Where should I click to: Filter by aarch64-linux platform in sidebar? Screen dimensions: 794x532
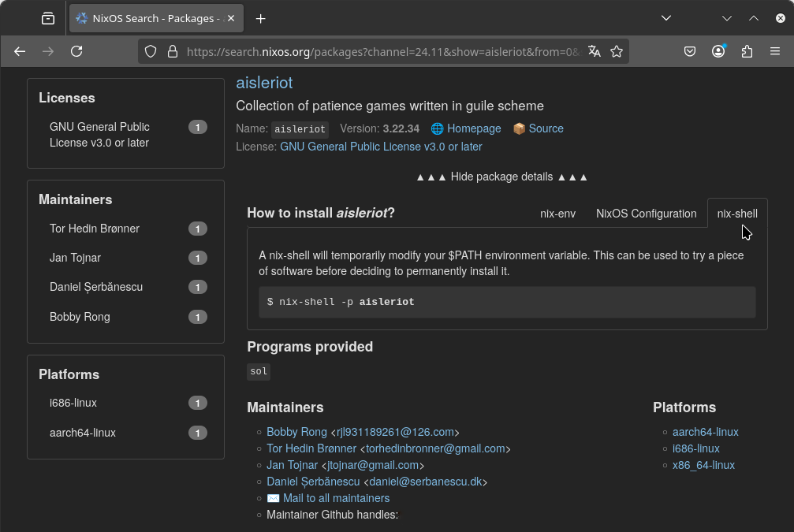pos(83,433)
